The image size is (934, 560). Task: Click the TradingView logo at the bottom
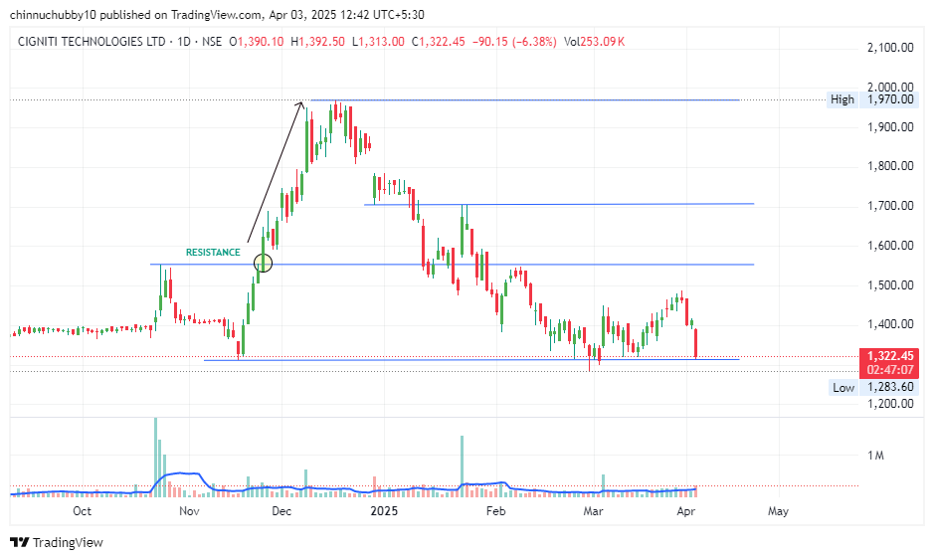[x=57, y=543]
